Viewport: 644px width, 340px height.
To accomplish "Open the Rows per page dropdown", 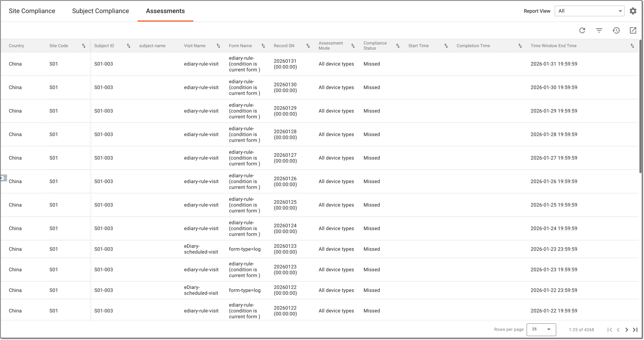I will coord(541,329).
